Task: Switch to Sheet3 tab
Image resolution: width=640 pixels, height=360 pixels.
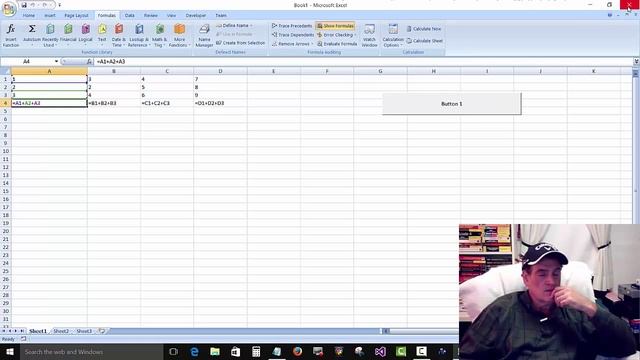Action: [x=84, y=331]
